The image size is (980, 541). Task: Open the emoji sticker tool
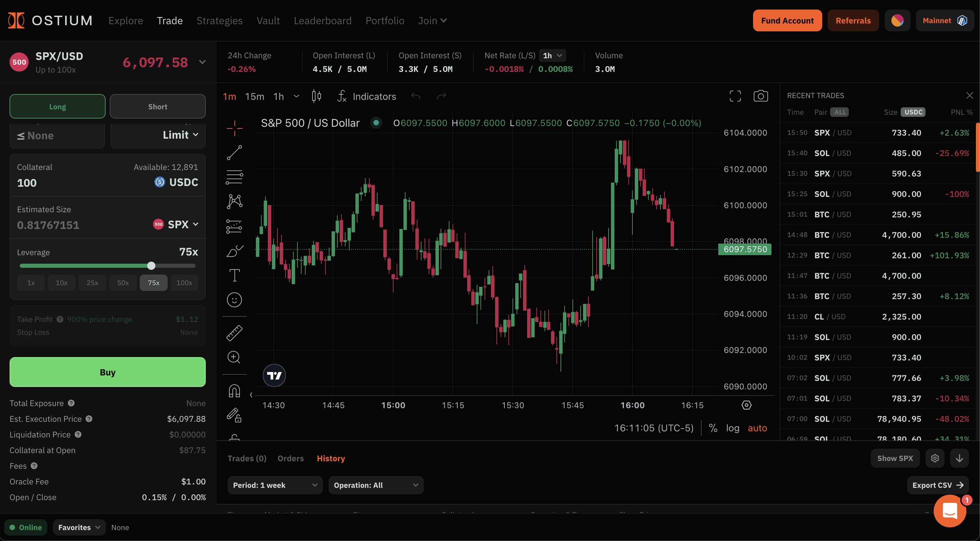[235, 300]
